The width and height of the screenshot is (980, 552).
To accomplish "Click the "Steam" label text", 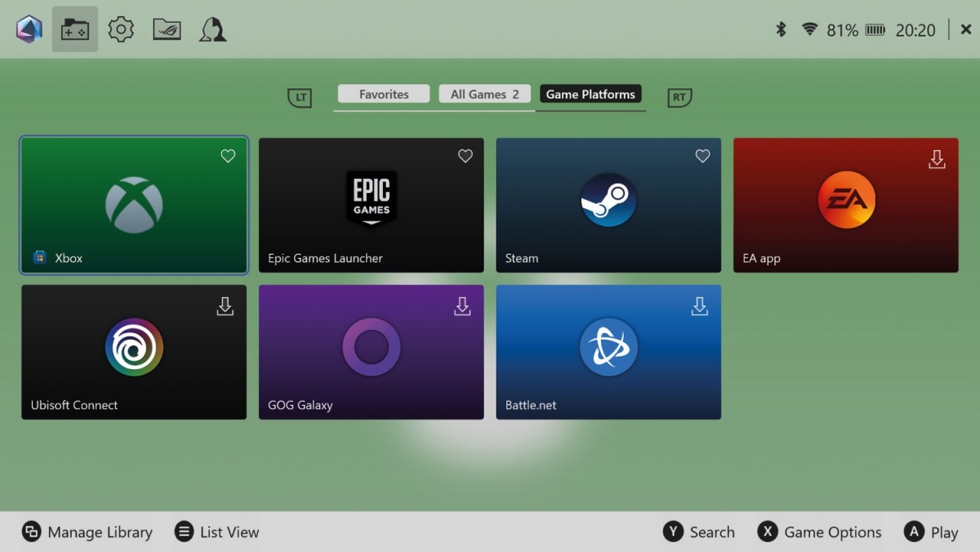I will pos(522,258).
